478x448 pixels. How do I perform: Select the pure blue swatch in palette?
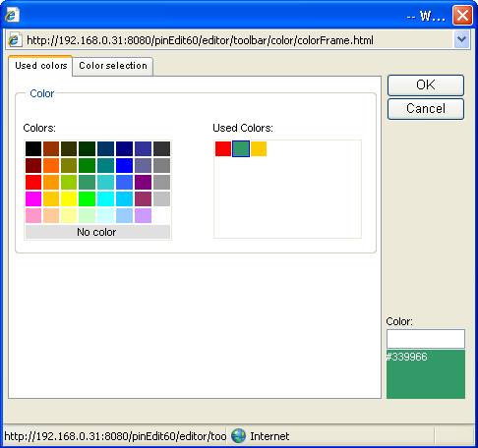point(124,165)
